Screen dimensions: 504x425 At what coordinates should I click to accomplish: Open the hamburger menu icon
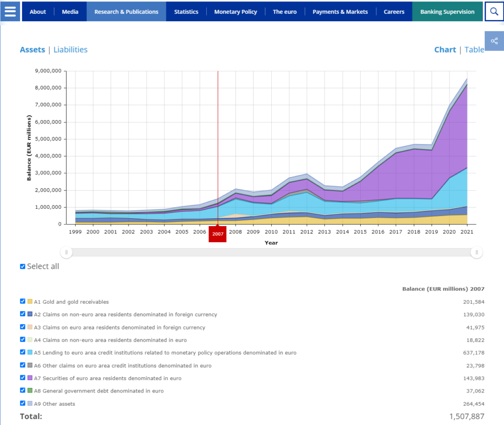10,11
